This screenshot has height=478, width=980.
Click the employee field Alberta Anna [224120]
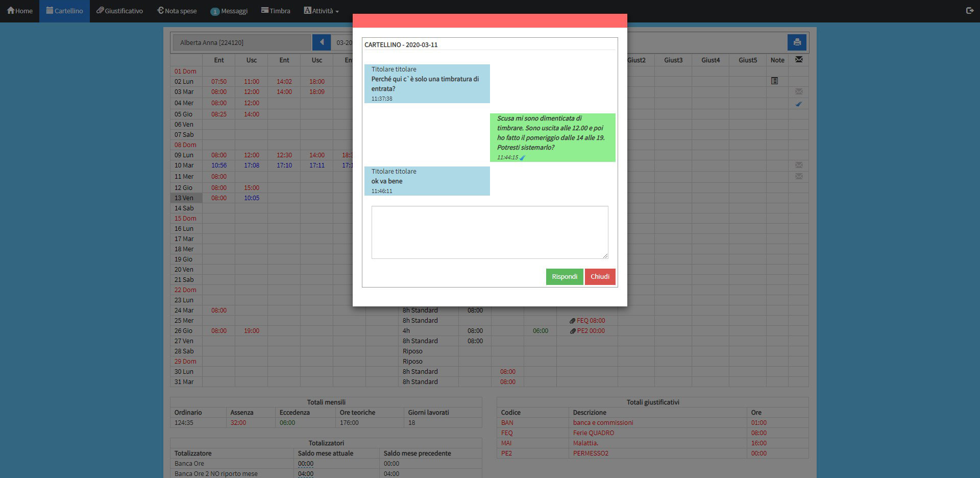(x=242, y=42)
